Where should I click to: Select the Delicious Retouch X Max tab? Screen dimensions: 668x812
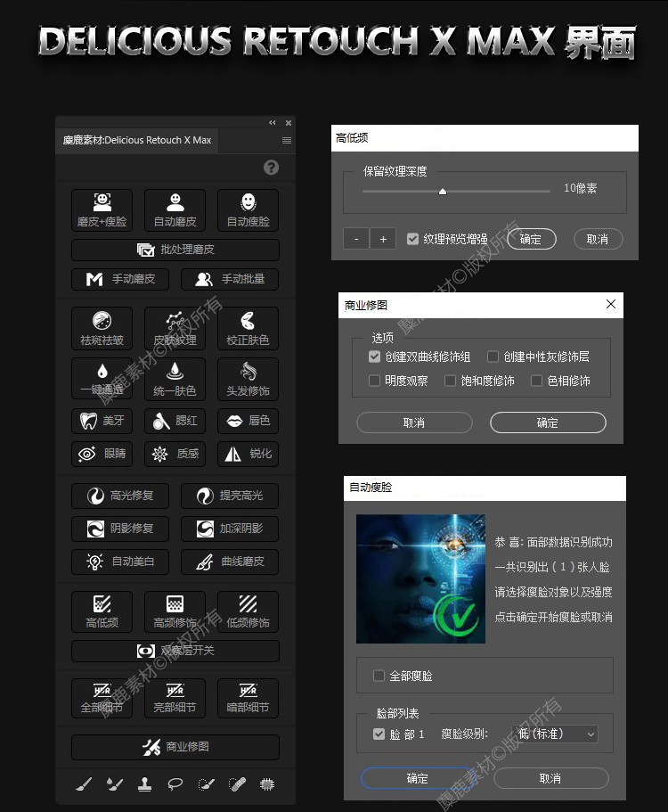pos(137,140)
